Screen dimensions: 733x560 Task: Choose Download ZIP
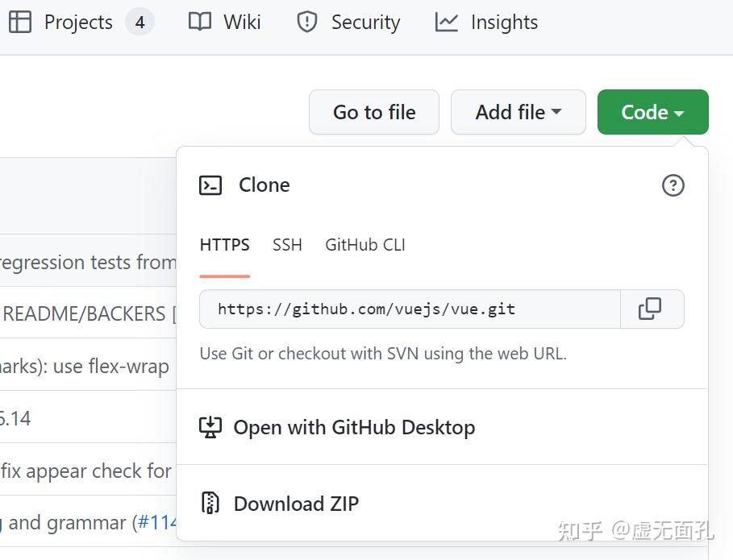296,503
